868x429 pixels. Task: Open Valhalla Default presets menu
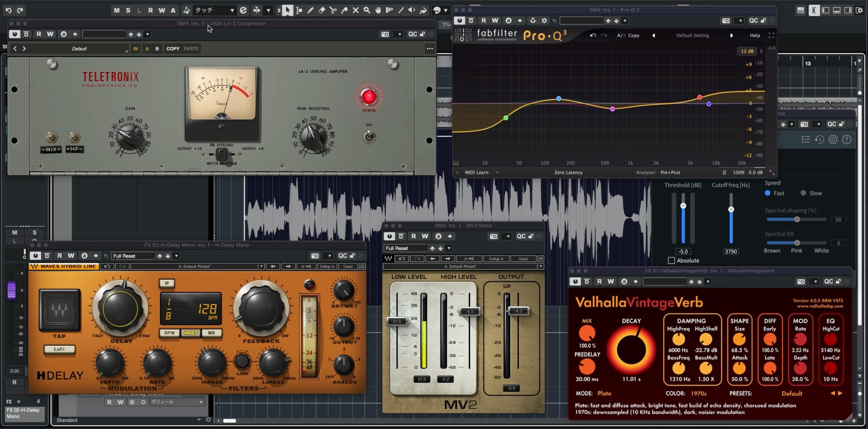click(x=792, y=393)
